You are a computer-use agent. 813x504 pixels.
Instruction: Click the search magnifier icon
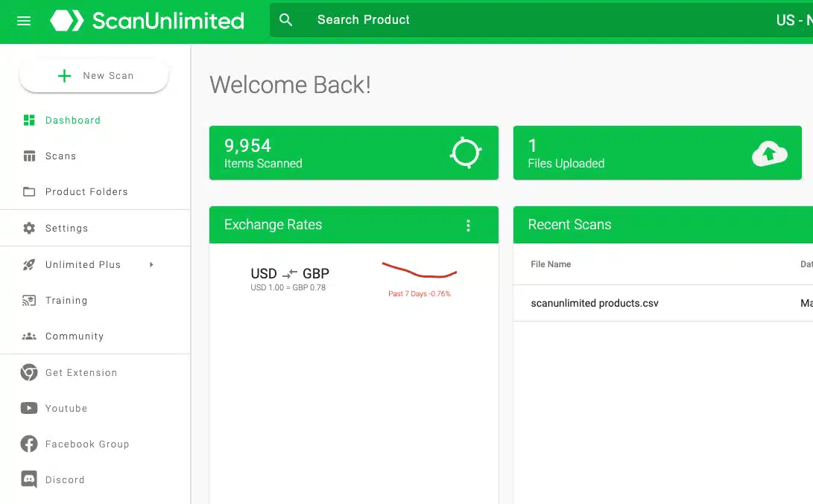pyautogui.click(x=285, y=19)
